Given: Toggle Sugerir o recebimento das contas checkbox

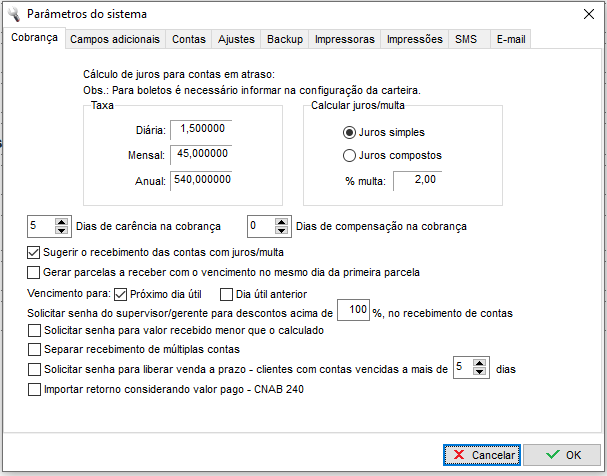Looking at the screenshot, I should (34, 253).
